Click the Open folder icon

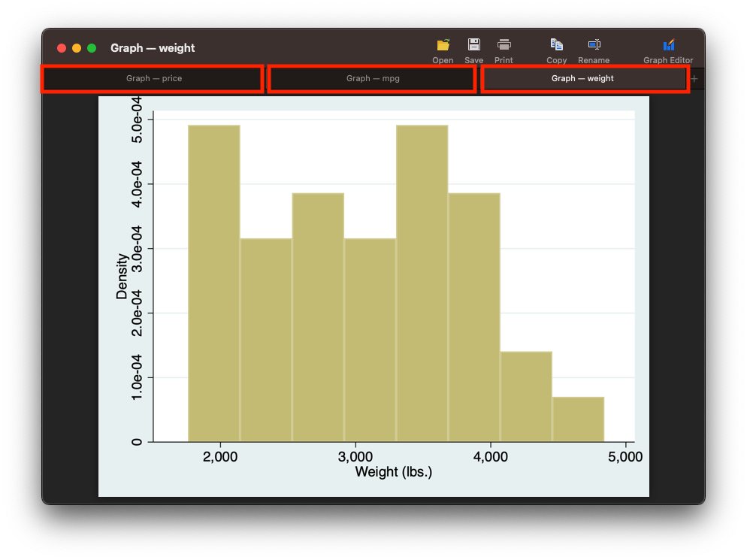(x=443, y=45)
